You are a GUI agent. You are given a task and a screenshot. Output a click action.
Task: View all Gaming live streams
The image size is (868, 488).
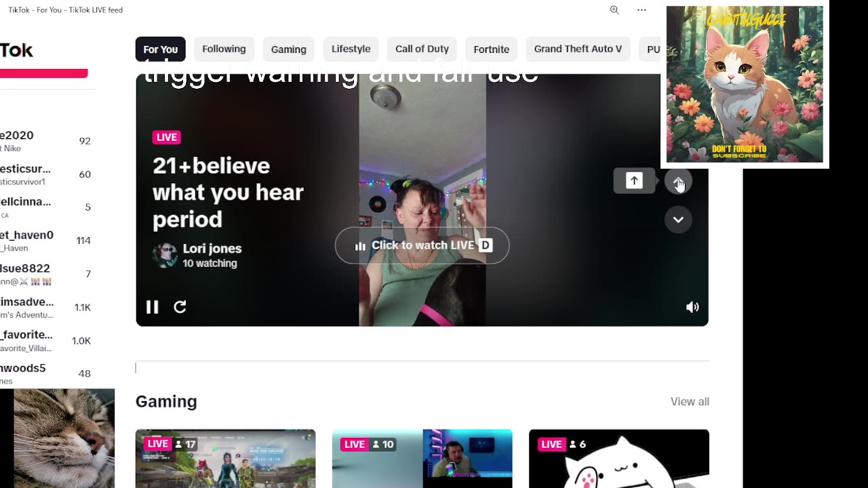coord(690,402)
